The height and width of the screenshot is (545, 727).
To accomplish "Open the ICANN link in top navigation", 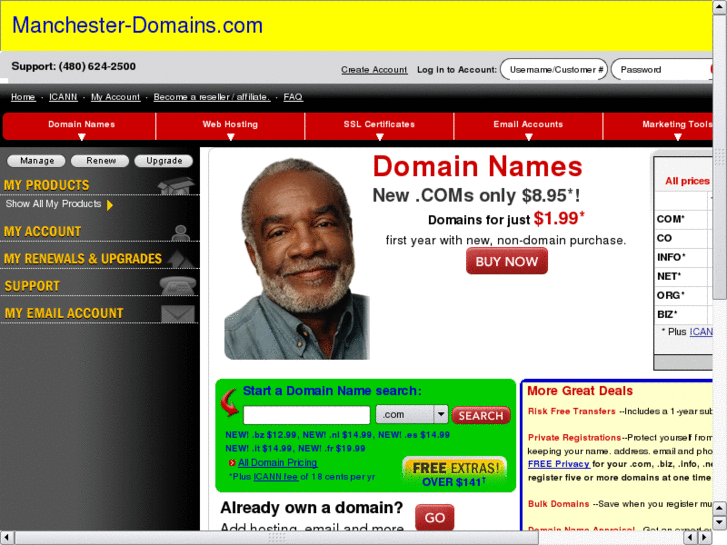I will click(x=63, y=97).
